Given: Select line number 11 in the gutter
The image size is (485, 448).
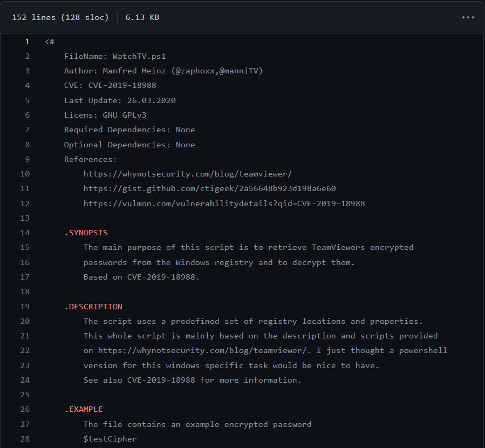Looking at the screenshot, I should click(25, 188).
